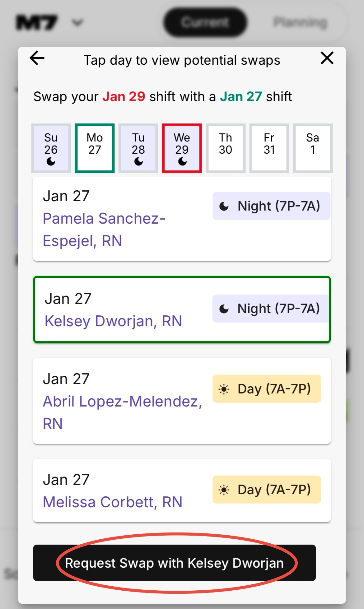Close the swap dialog with X
This screenshot has height=609, width=364.
[327, 58]
